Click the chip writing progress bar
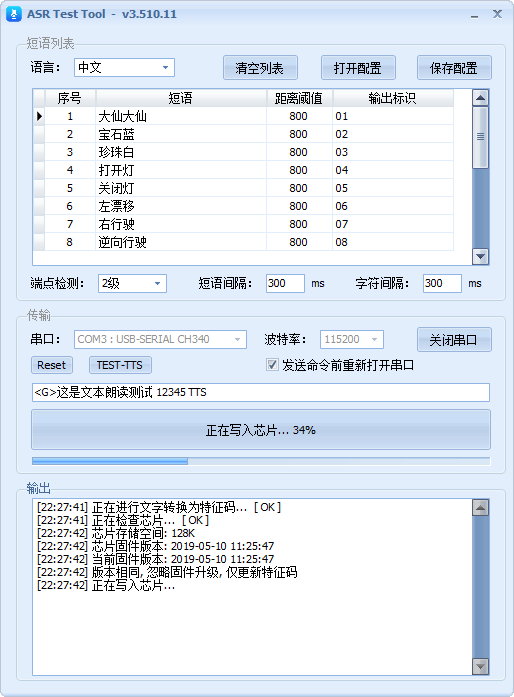 point(261,461)
